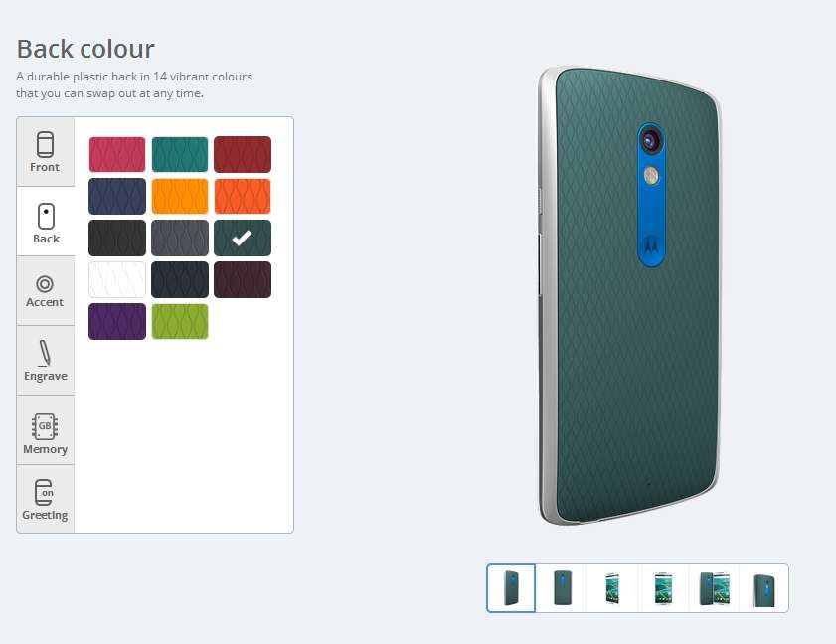Viewport: 836px width, 644px height.
Task: View the straight back view thumbnail
Action: (x=562, y=588)
